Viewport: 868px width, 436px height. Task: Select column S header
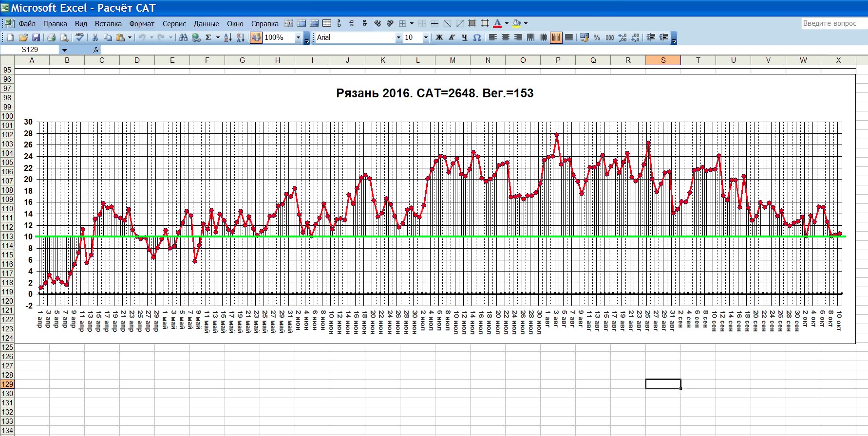click(663, 60)
